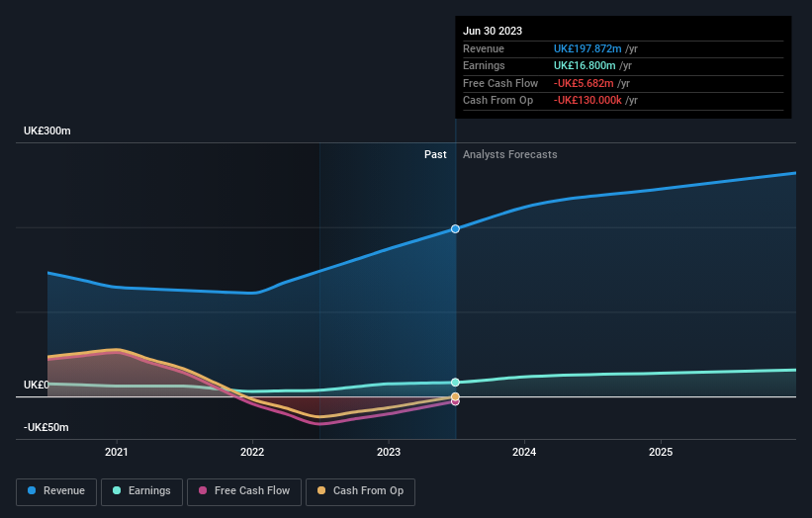Image resolution: width=812 pixels, height=518 pixels.
Task: Click the -UK£50m y-axis label
Action: (46, 427)
